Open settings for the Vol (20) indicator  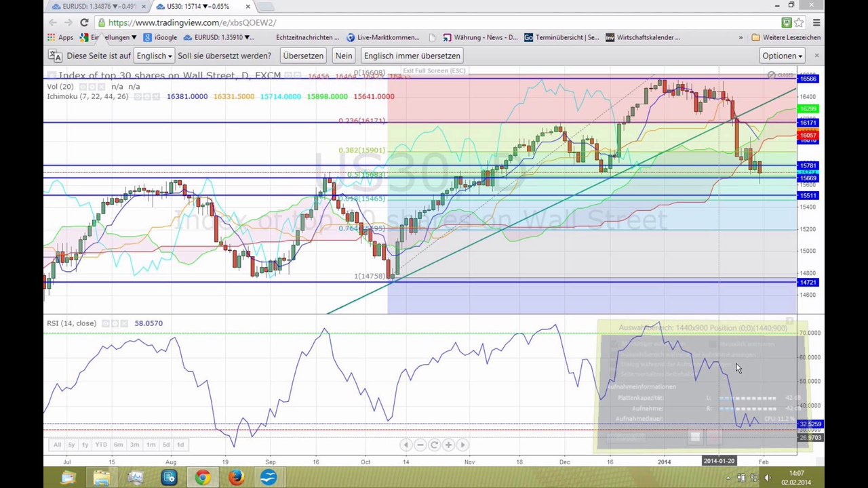click(x=92, y=87)
